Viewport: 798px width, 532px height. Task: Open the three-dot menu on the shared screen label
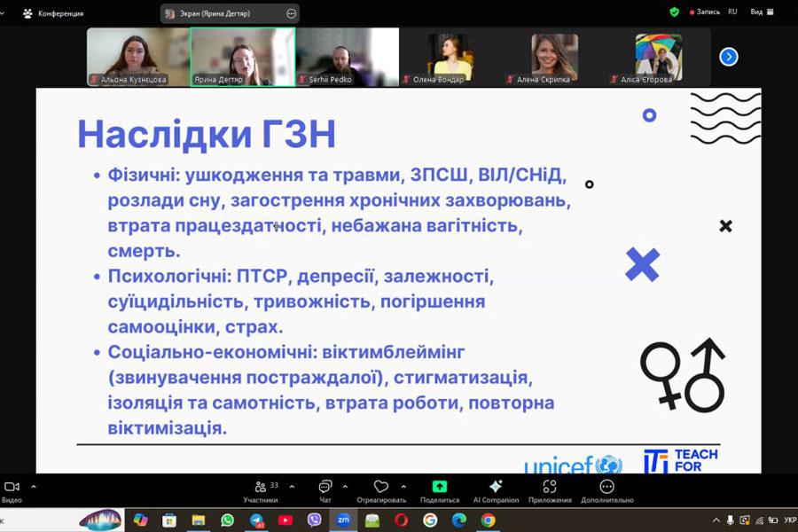291,13
